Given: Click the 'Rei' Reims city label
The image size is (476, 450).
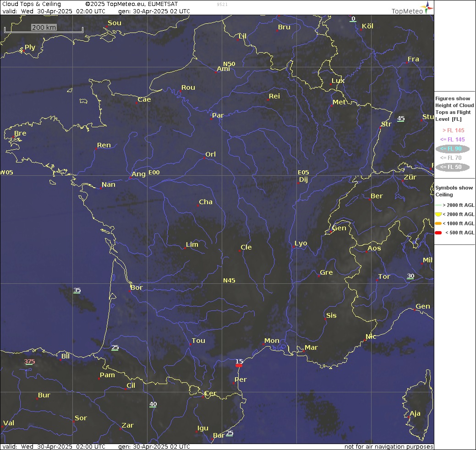Looking at the screenshot, I should pyautogui.click(x=274, y=96).
